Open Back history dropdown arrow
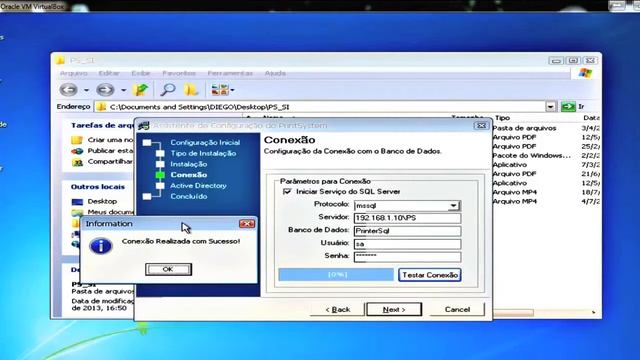 pos(86,90)
